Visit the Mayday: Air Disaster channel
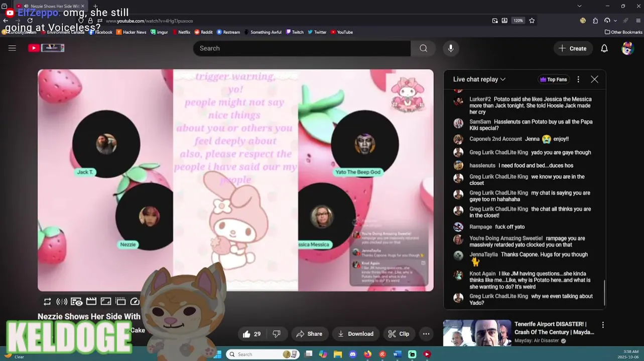Image resolution: width=644 pixels, height=361 pixels. click(537, 341)
